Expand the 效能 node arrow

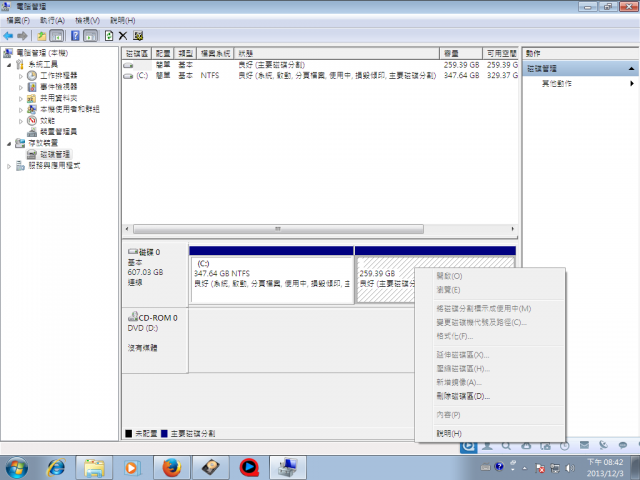click(21, 121)
